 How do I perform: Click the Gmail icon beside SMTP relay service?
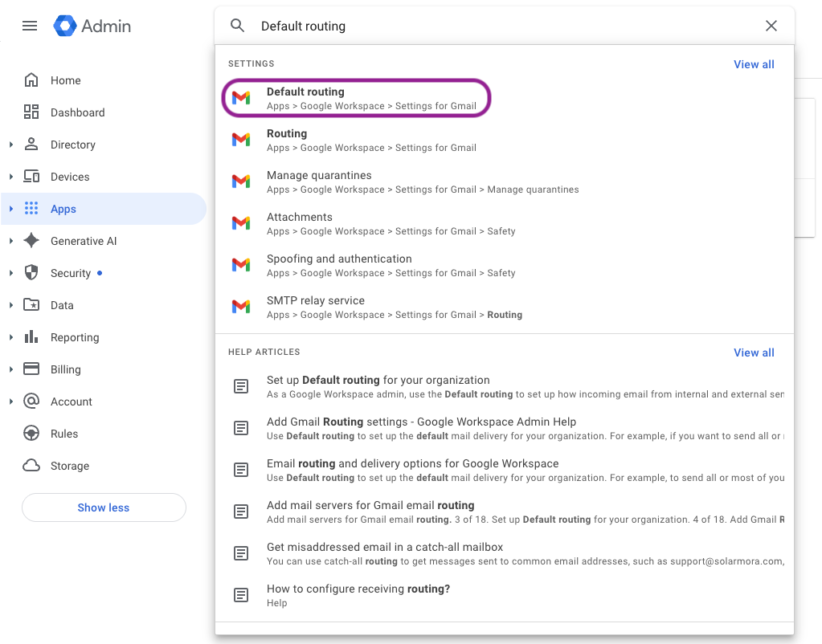pyautogui.click(x=241, y=307)
